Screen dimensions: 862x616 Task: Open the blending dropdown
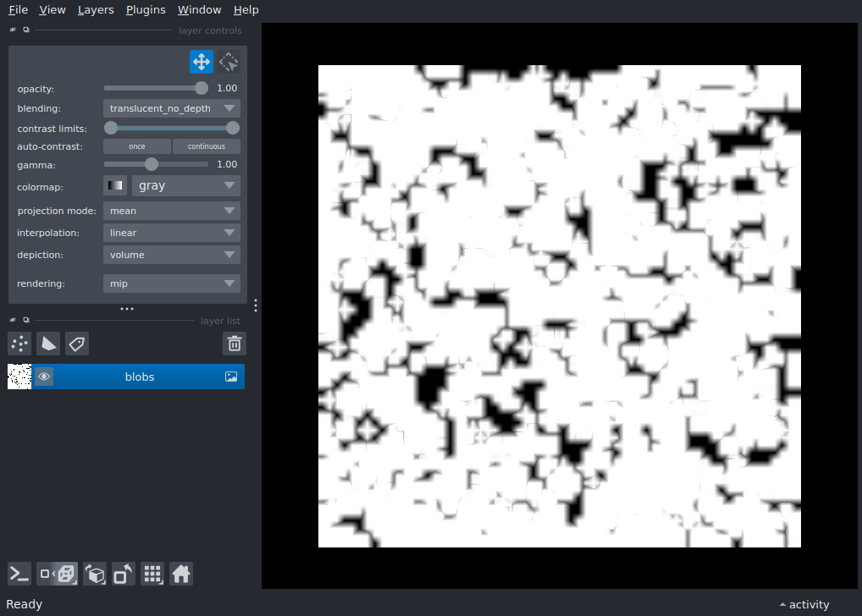coord(171,107)
